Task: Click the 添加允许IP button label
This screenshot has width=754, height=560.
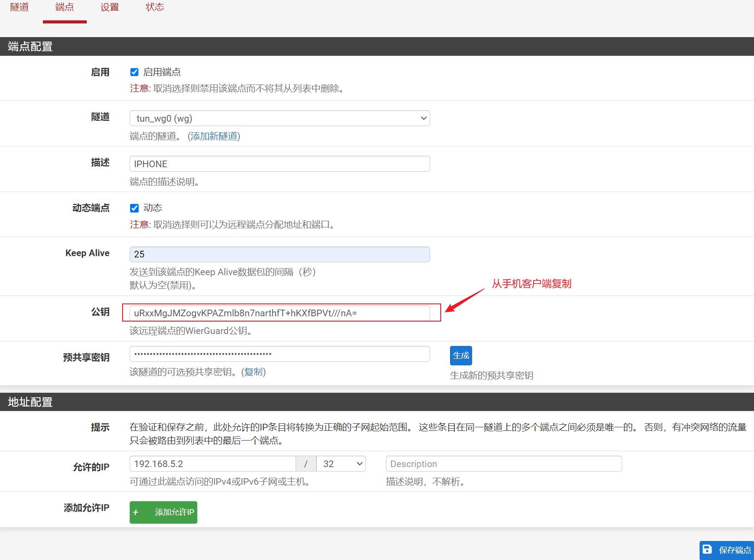Action: (x=174, y=512)
